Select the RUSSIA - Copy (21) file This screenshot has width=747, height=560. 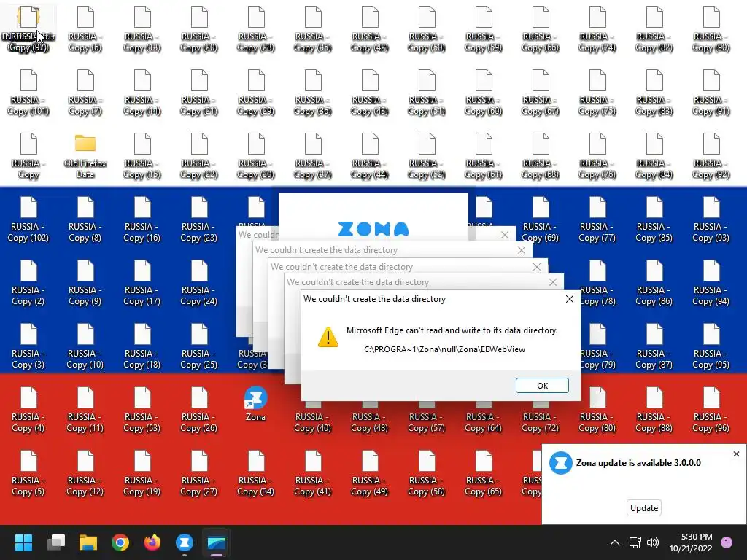[198, 93]
